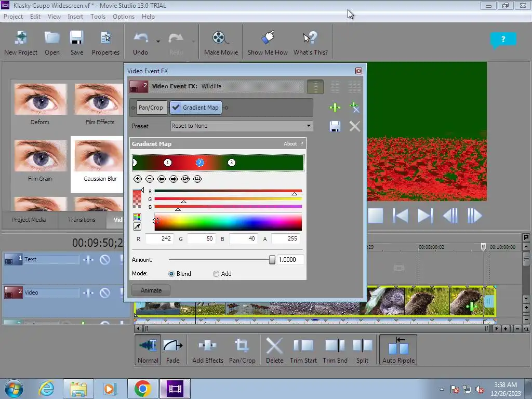
Task: Launch Google Chrome from the taskbar
Action: tap(142, 389)
